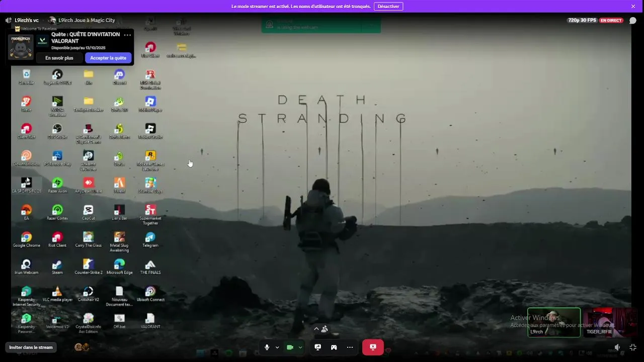This screenshot has width=644, height=362.
Task: Click Rockstar Games Launcher icon
Action: (150, 160)
